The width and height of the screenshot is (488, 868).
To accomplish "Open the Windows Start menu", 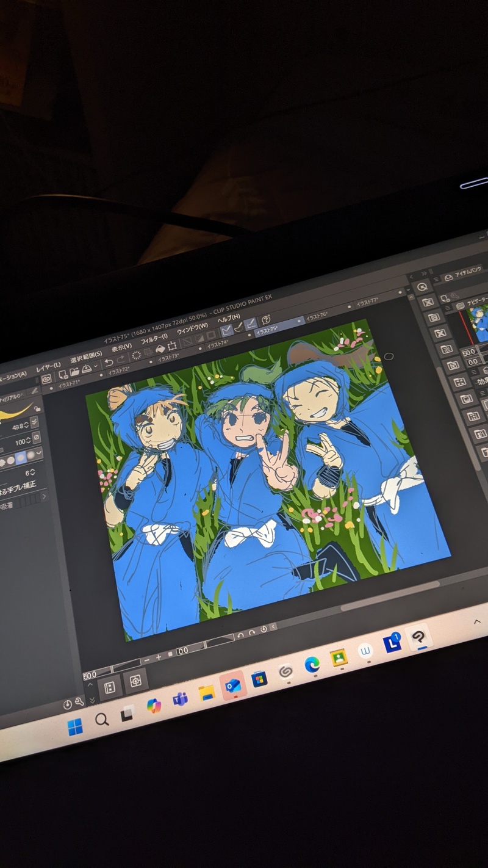I will 75,726.
